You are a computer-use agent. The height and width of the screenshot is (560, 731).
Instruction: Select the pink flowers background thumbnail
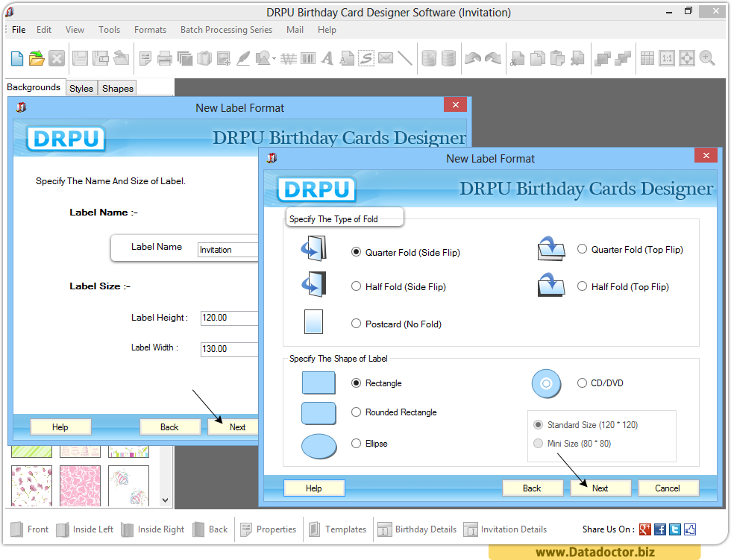[31, 485]
